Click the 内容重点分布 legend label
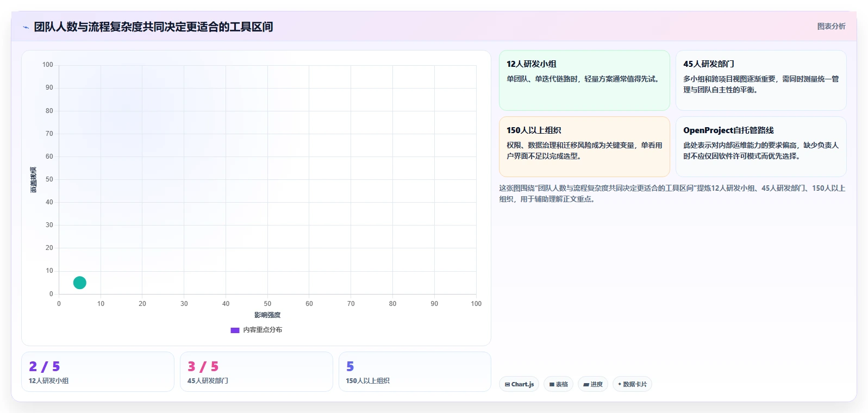 pyautogui.click(x=263, y=330)
